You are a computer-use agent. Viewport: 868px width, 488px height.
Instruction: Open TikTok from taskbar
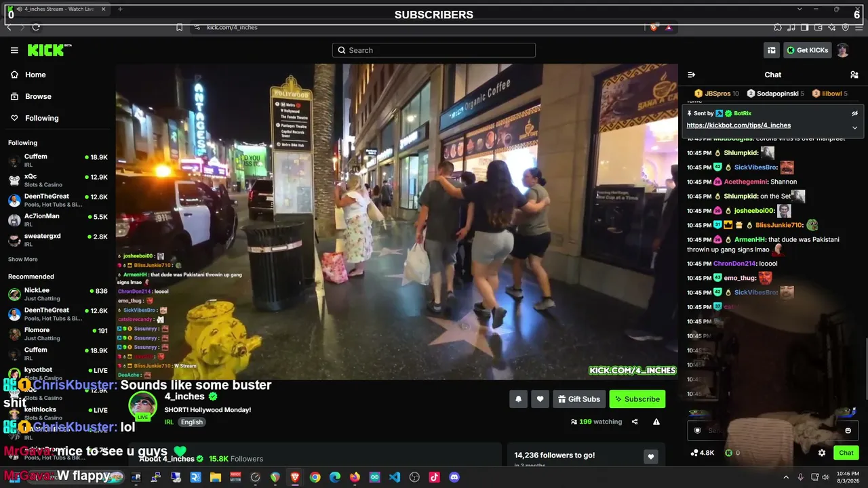(x=434, y=477)
